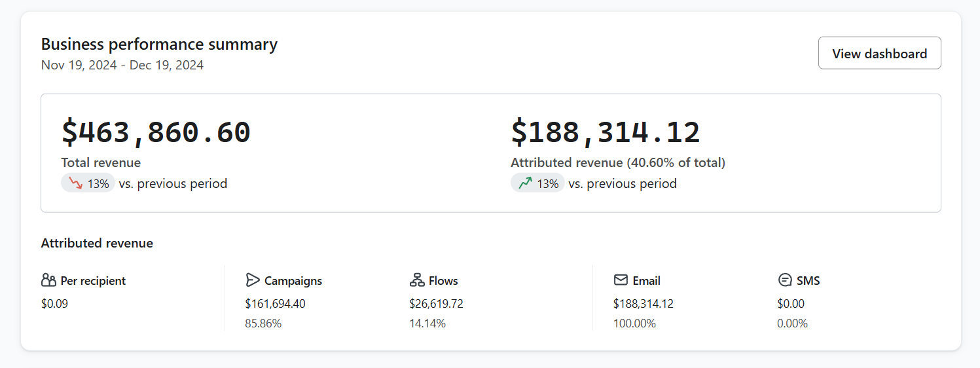Click the Flows diagram icon

[x=417, y=280]
